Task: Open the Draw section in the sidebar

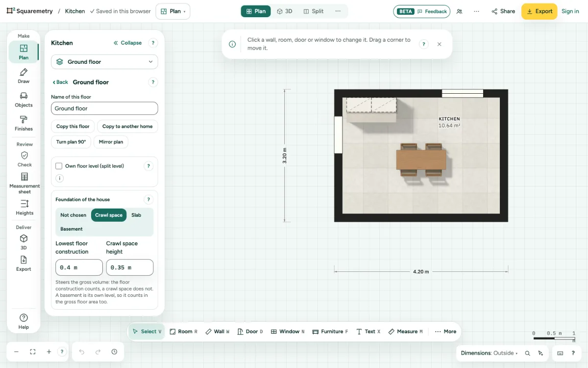Action: pyautogui.click(x=24, y=76)
